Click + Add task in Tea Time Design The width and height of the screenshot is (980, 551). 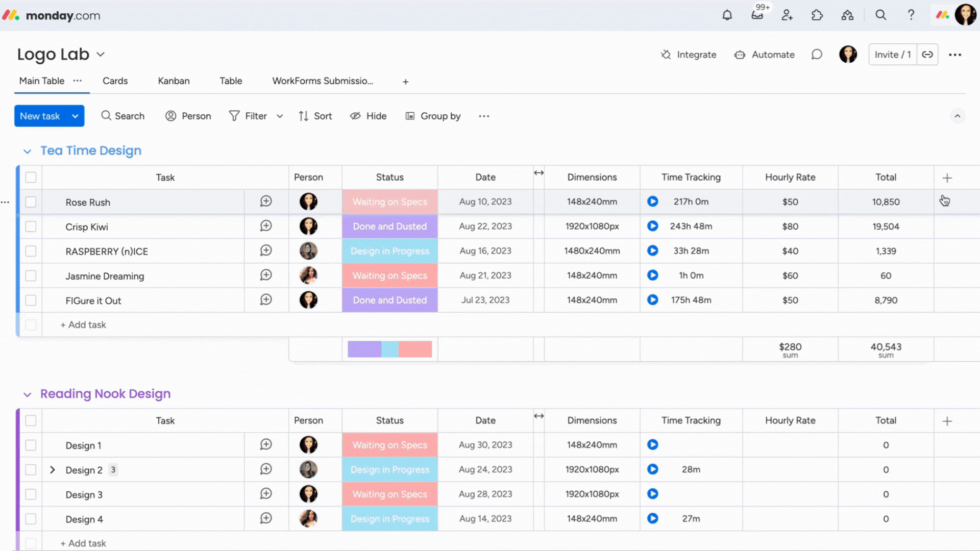pyautogui.click(x=83, y=325)
